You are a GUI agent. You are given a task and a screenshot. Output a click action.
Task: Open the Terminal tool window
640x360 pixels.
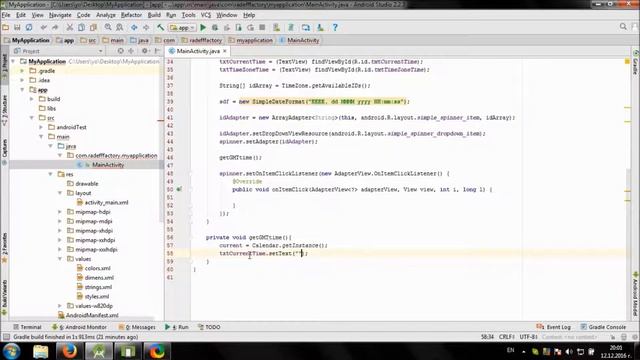[x=27, y=327]
